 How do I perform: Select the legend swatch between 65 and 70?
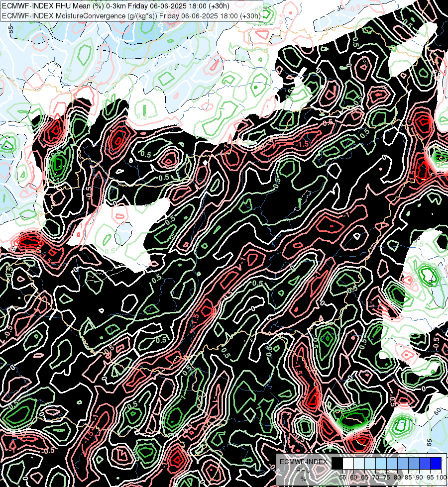(x=370, y=463)
